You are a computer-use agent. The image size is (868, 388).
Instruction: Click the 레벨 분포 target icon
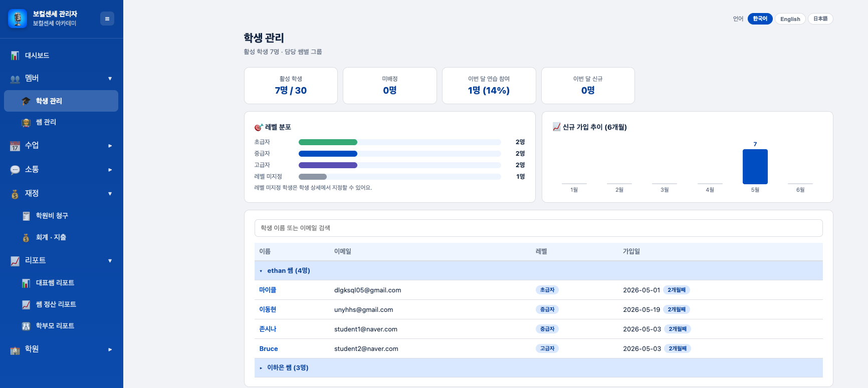click(259, 127)
